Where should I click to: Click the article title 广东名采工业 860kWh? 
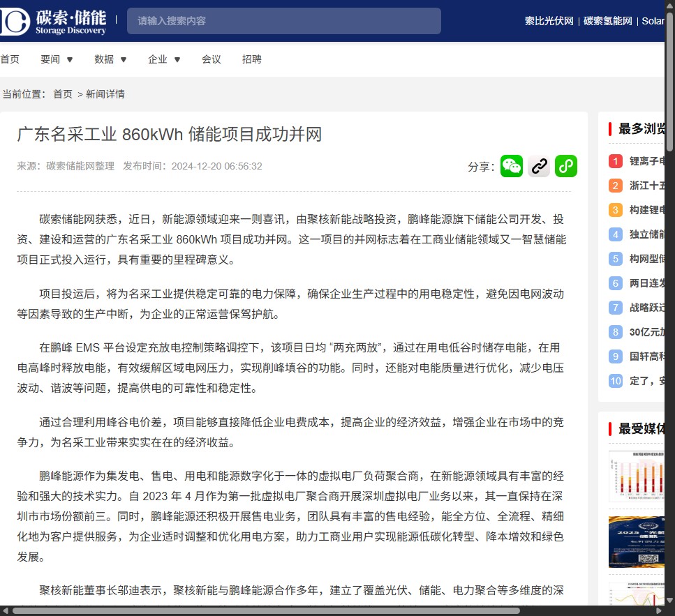pyautogui.click(x=169, y=134)
